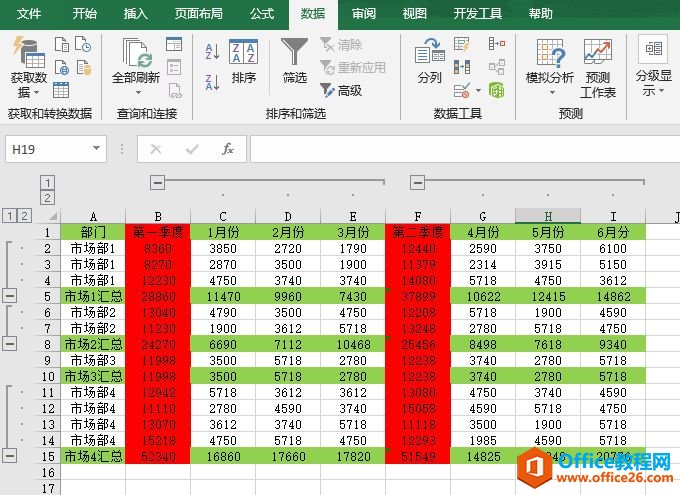Click the manage data model icon
Screen dimensions: 680x495
point(497,90)
